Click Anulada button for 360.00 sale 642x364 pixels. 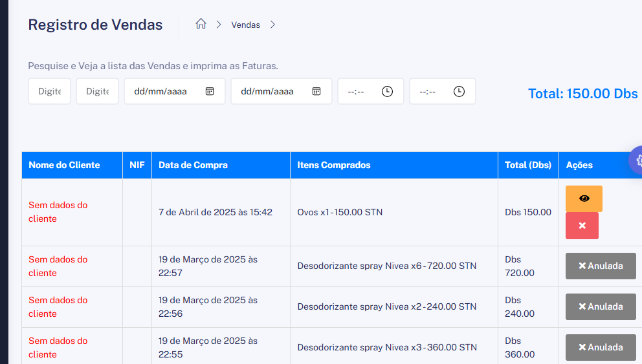[x=601, y=347]
